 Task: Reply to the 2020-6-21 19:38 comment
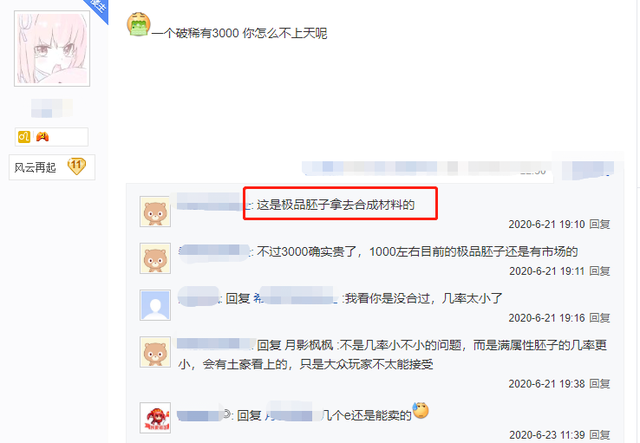click(x=600, y=384)
